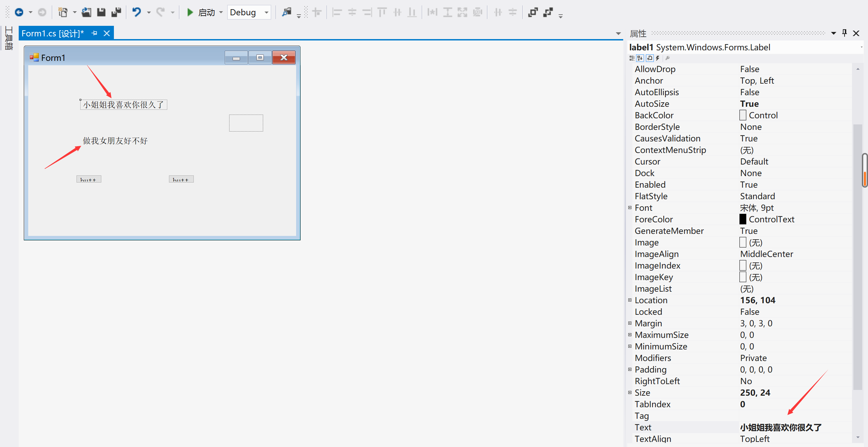Pin the Properties panel
Viewport: 868px width, 447px height.
tap(845, 33)
